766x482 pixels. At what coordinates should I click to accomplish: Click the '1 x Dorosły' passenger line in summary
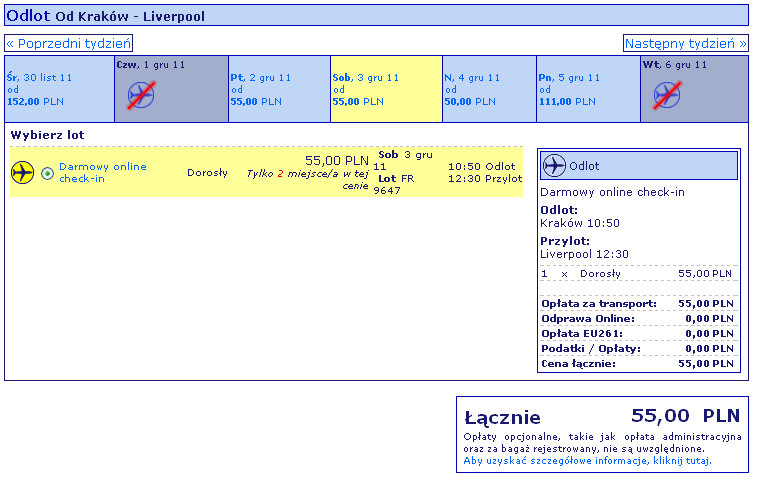point(637,273)
